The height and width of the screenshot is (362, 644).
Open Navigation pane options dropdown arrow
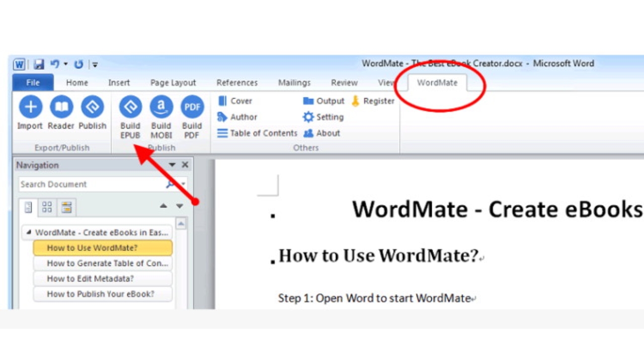(172, 165)
